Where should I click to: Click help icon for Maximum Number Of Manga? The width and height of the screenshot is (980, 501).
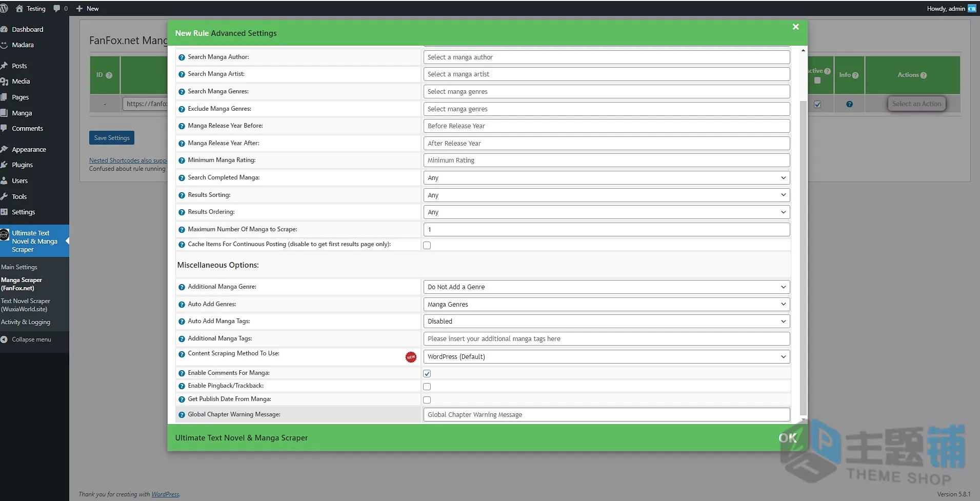point(182,230)
